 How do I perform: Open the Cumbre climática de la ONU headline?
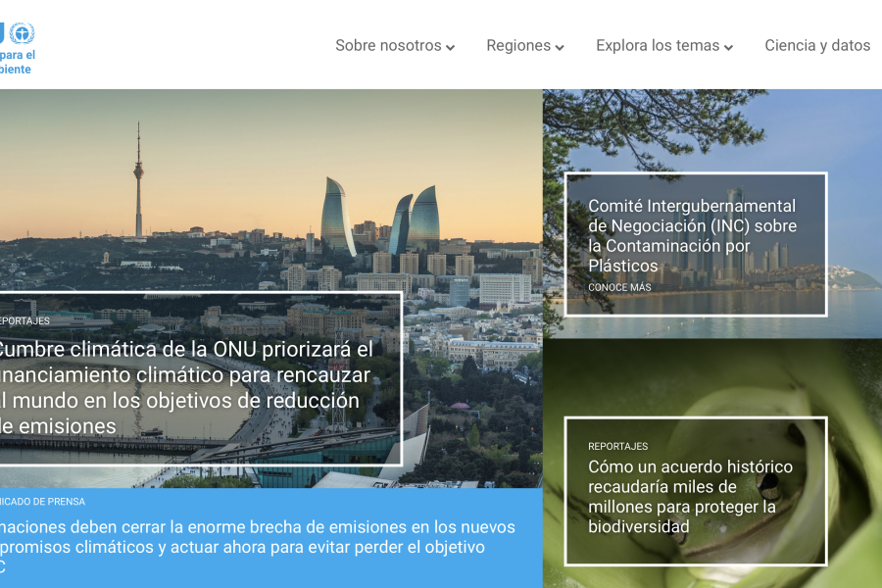pyautogui.click(x=186, y=387)
